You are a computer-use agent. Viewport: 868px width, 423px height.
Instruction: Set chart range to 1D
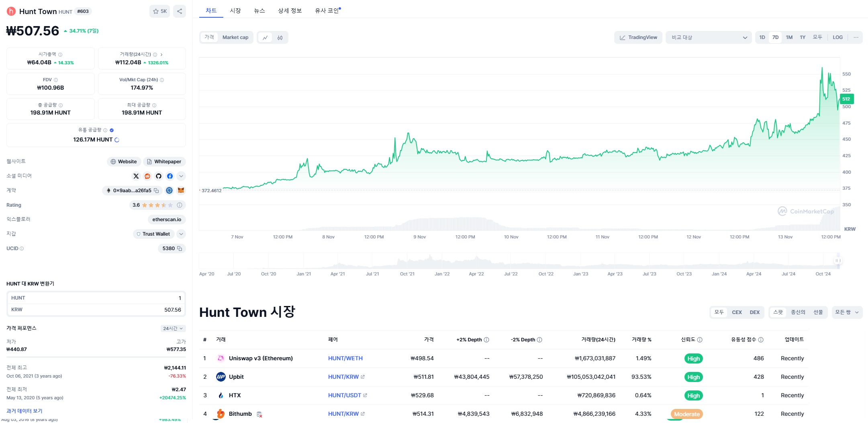[x=762, y=37]
